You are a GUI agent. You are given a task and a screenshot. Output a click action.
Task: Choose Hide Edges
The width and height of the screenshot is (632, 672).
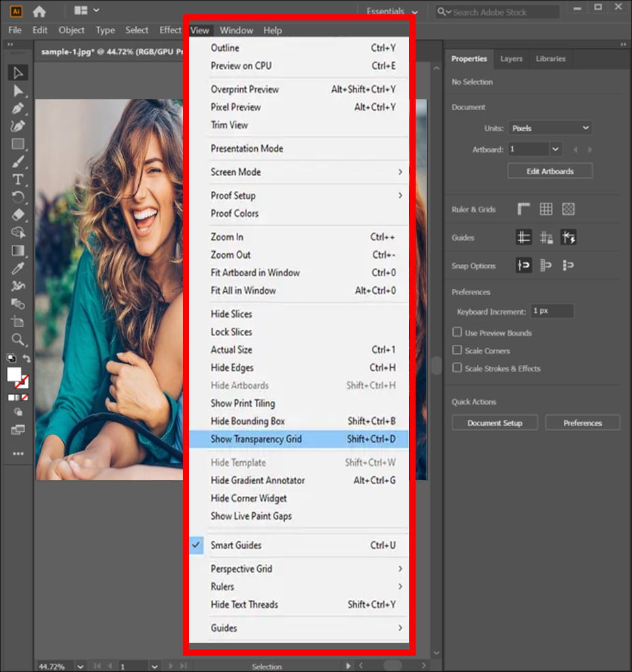tap(299, 368)
